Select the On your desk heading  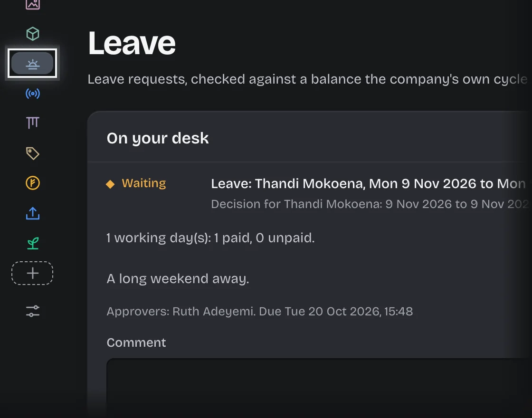[158, 138]
